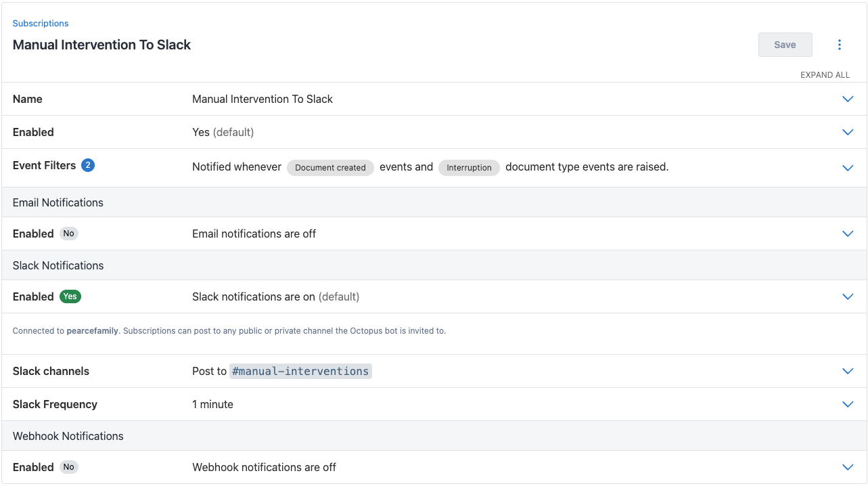Image resolution: width=868 pixels, height=486 pixels.
Task: Click the Slack notifications are on text
Action: pos(254,296)
